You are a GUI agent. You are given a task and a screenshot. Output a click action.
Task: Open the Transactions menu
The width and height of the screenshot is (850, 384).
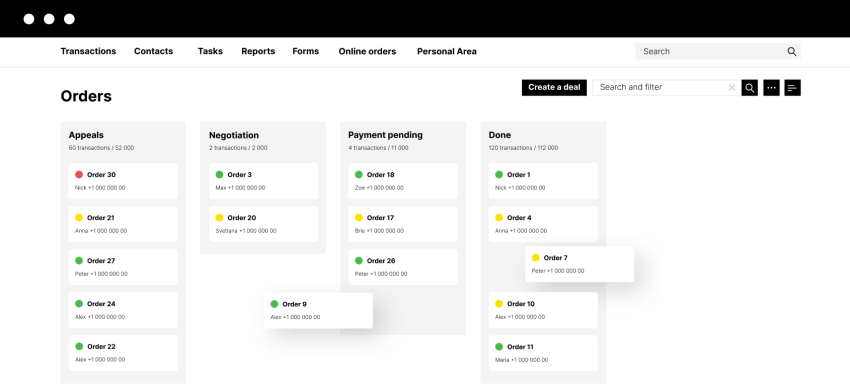pos(88,52)
